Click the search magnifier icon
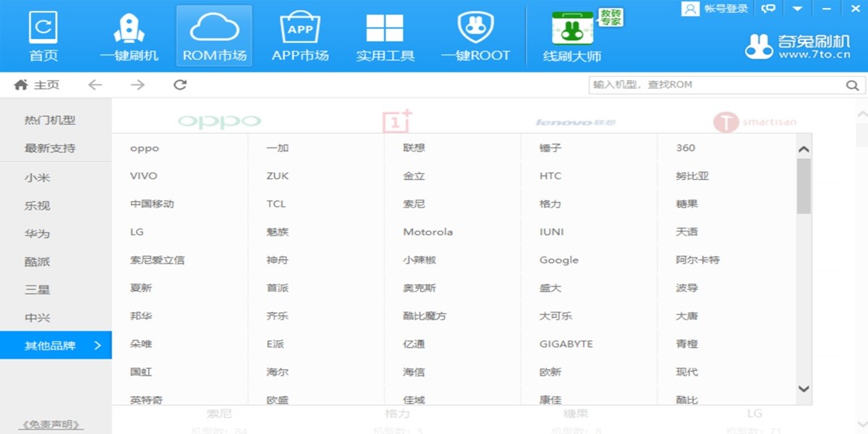868x434 pixels. (852, 85)
